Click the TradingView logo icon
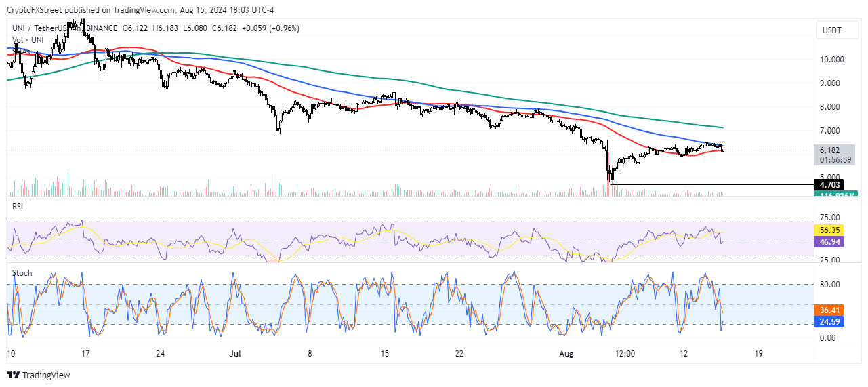 point(14,375)
